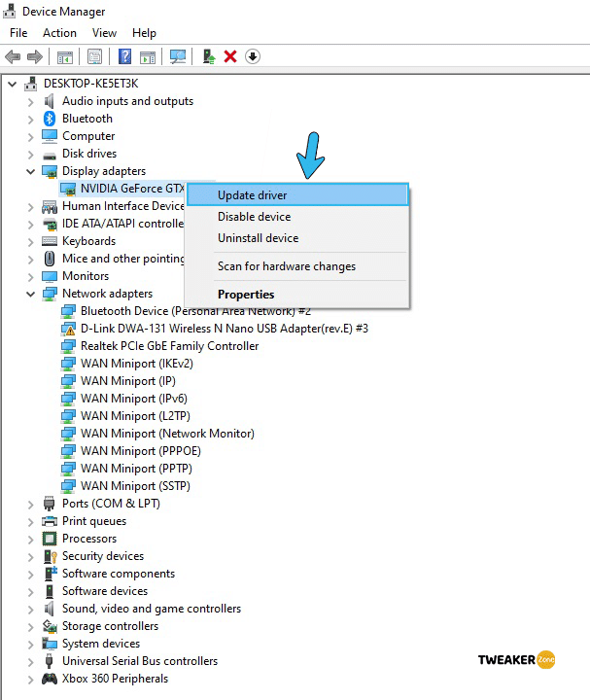This screenshot has width=590, height=700.
Task: Expand Audio inputs and outputs chevron
Action: pos(30,102)
